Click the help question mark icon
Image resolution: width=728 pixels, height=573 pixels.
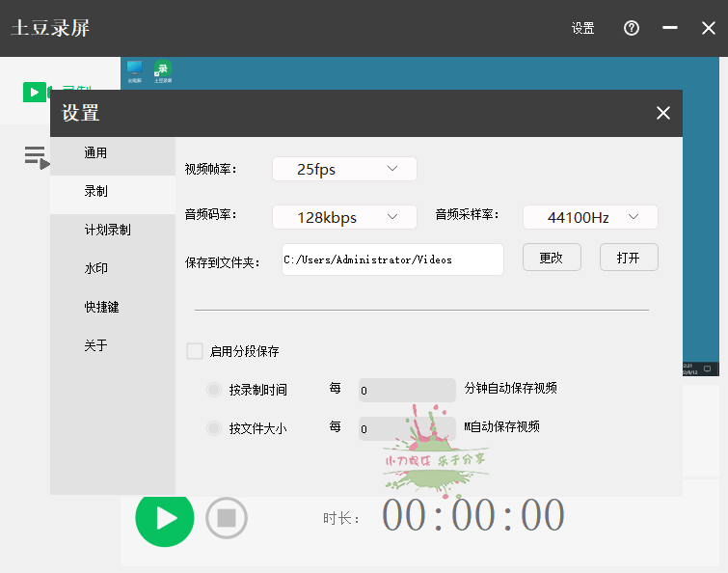[632, 28]
